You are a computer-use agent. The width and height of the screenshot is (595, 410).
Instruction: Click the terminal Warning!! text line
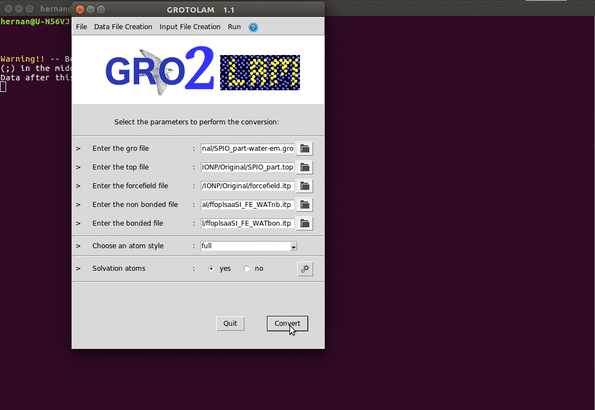pyautogui.click(x=36, y=59)
